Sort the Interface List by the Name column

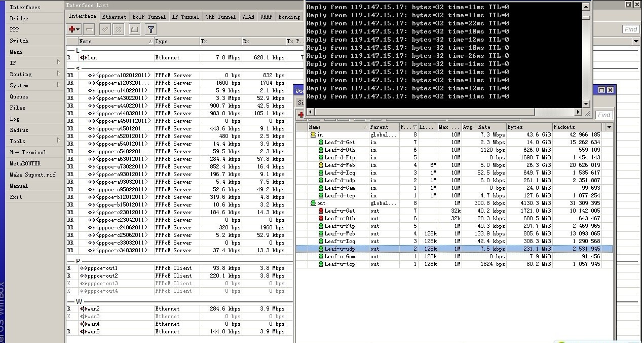click(116, 42)
